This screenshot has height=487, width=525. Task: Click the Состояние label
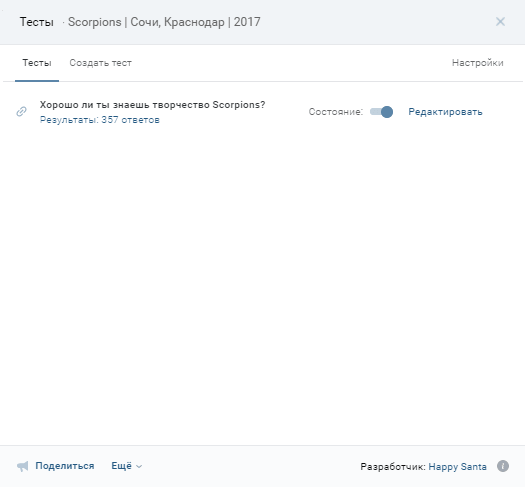[335, 112]
